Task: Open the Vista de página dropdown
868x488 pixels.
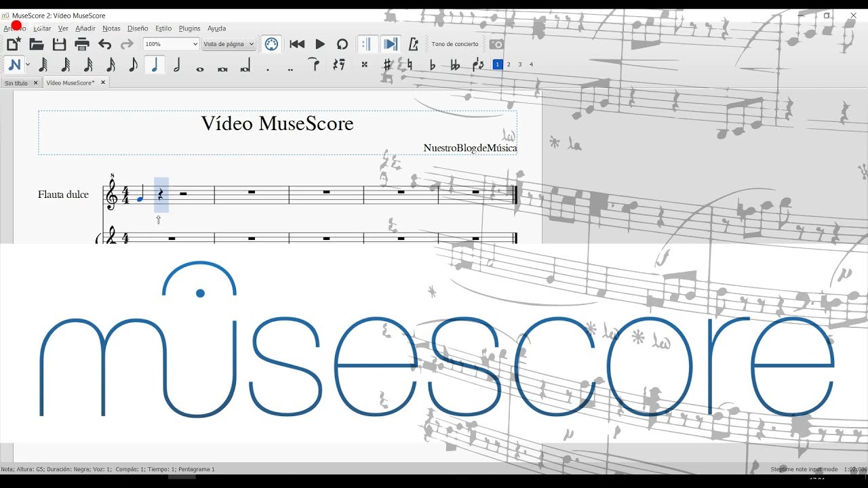Action: (229, 44)
